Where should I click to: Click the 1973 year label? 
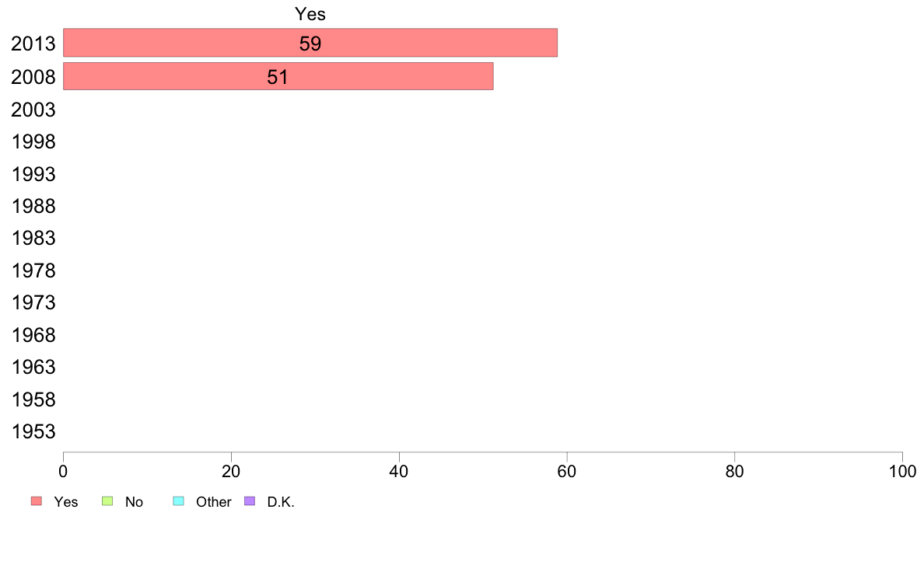click(33, 303)
